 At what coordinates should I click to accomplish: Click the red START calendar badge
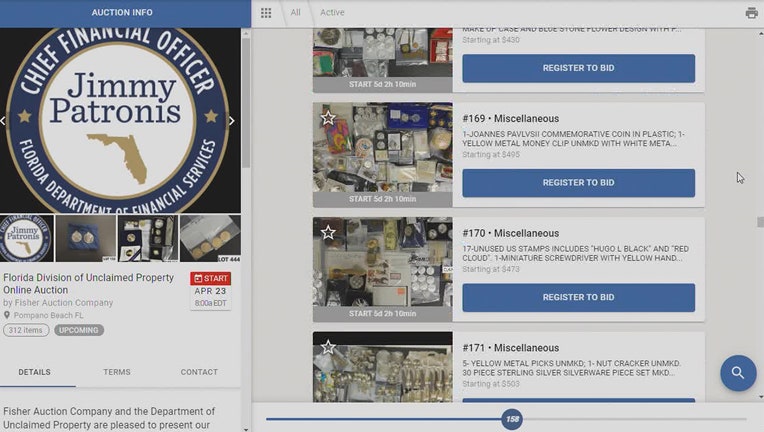click(x=210, y=279)
